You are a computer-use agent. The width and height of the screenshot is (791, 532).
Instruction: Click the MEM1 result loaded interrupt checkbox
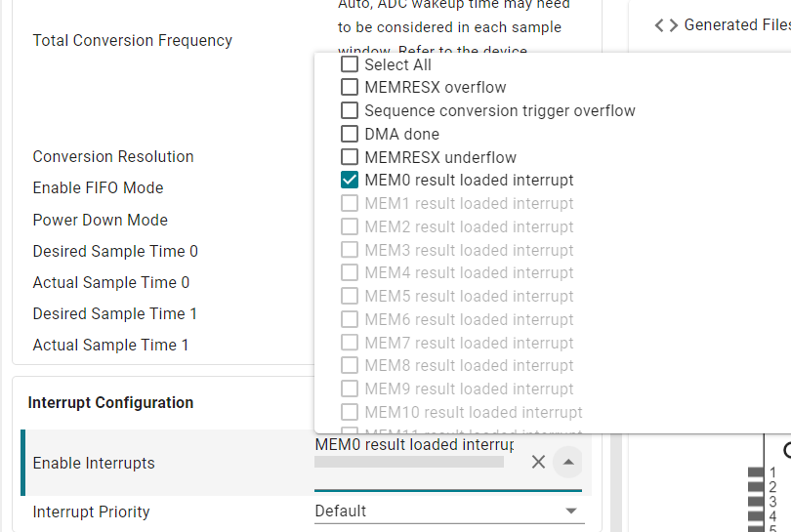350,203
